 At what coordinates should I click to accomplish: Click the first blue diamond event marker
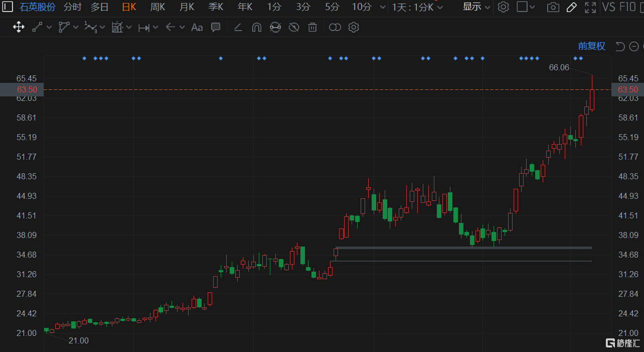[84, 58]
